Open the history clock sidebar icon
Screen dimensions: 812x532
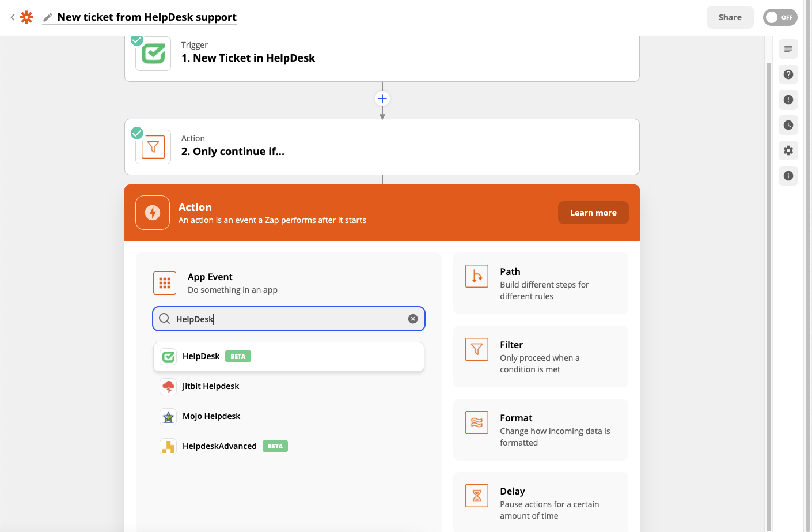[788, 125]
